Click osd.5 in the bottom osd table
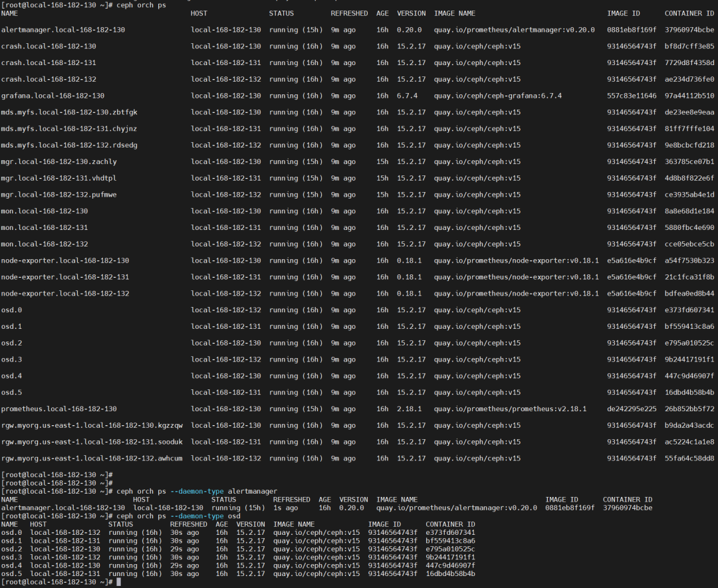This screenshot has height=588, width=718. point(11,573)
